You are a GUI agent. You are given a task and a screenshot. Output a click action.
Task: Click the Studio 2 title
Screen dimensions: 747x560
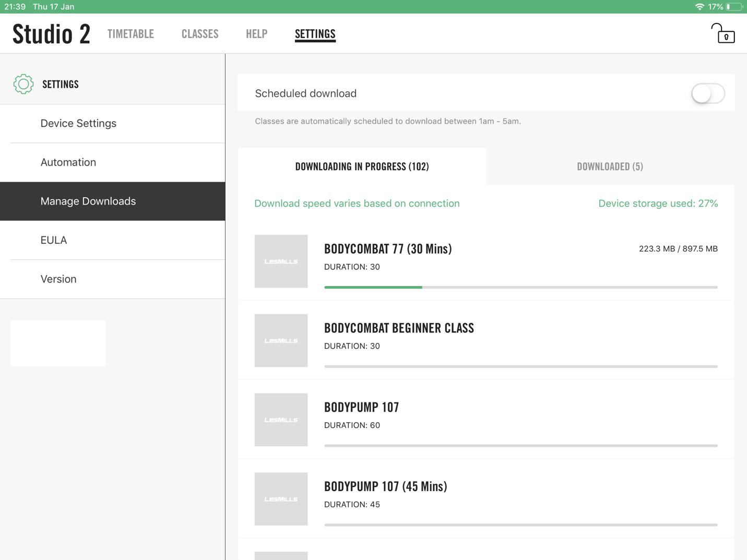(x=51, y=34)
